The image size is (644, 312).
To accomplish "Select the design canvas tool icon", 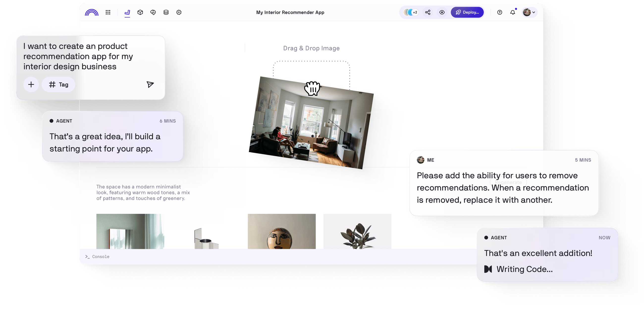I will 127,12.
